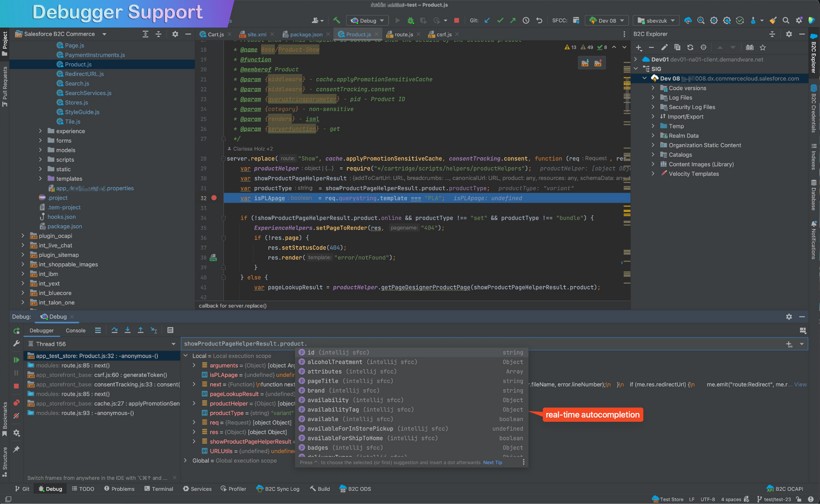Click the Next Tip link
The height and width of the screenshot is (504, 820).
pos(492,463)
